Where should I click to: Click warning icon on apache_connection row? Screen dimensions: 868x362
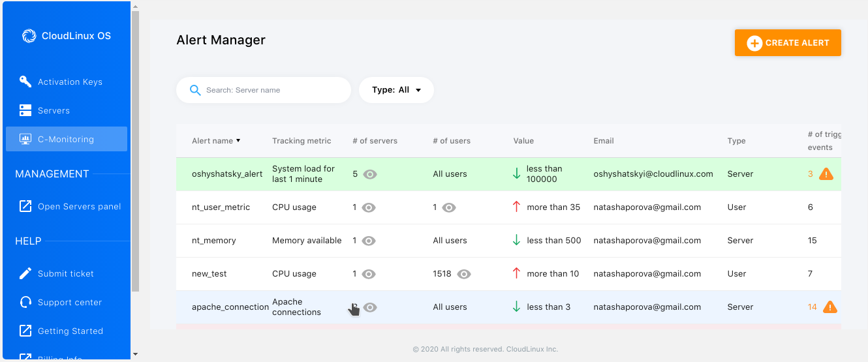830,307
